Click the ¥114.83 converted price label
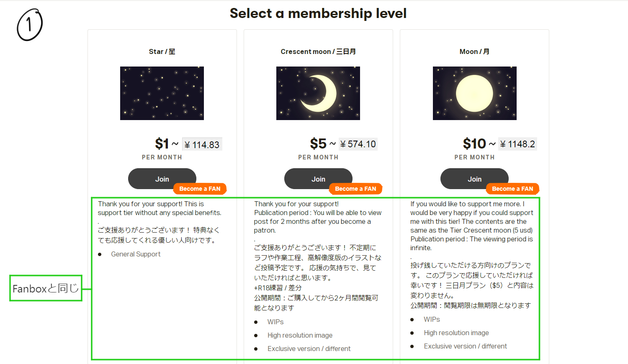This screenshot has width=628, height=364. (202, 144)
